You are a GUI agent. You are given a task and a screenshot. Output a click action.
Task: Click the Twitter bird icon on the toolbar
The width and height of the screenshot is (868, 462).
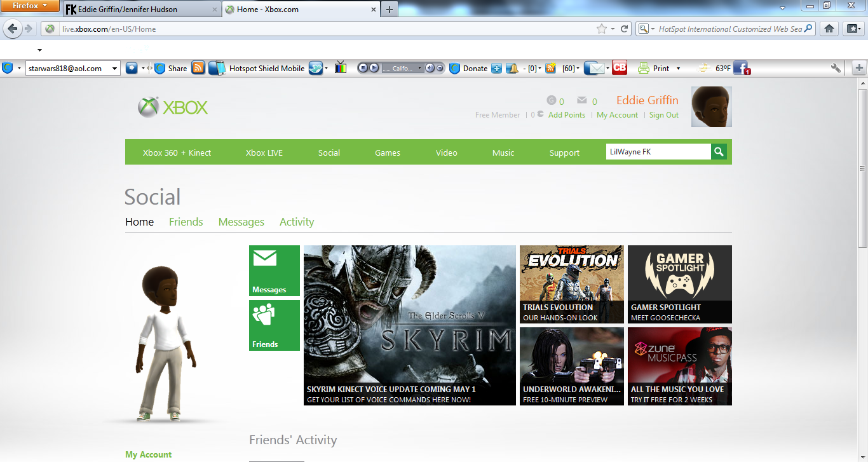click(x=316, y=68)
